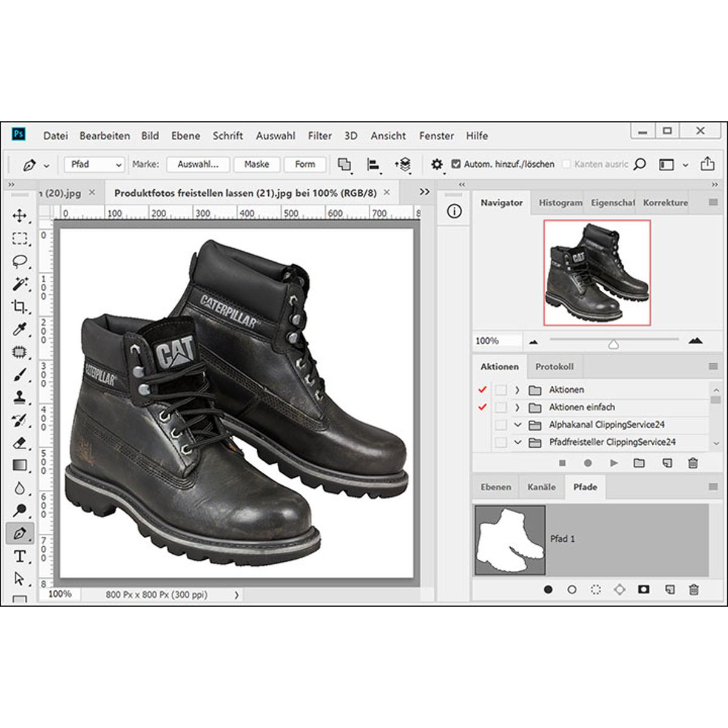
Task: Select the Healing Brush patch tool
Action: 19,352
